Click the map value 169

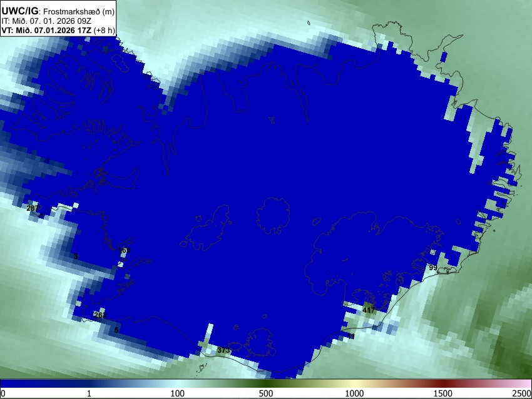[124, 250]
